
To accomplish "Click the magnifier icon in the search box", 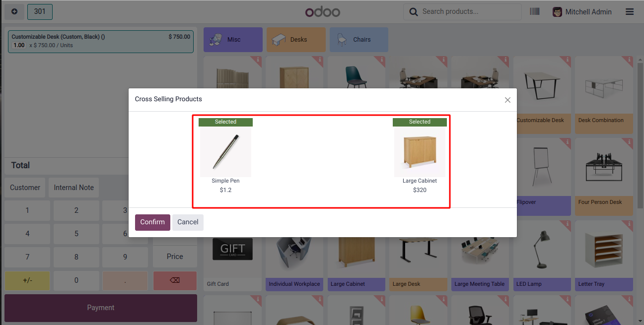I will pos(413,11).
